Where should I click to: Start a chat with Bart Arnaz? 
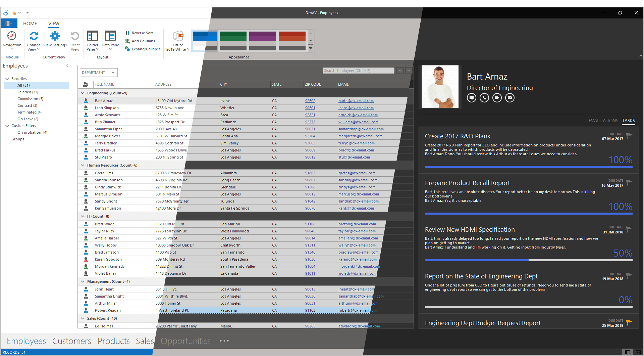471,98
